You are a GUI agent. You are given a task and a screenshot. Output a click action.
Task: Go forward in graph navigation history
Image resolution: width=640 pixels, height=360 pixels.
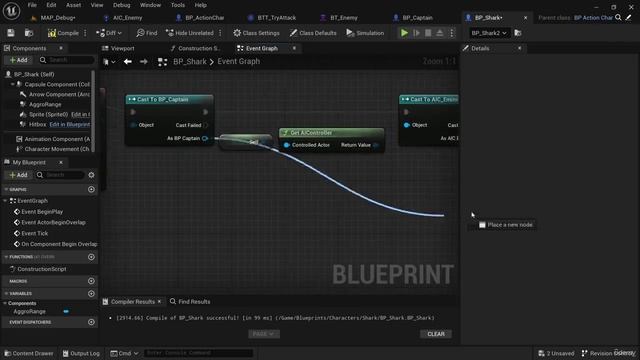point(144,62)
